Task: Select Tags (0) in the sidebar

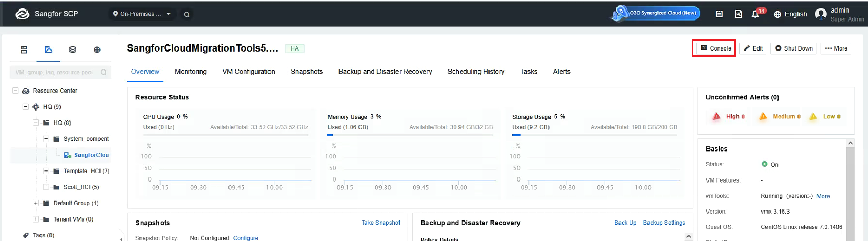Action: coord(43,235)
